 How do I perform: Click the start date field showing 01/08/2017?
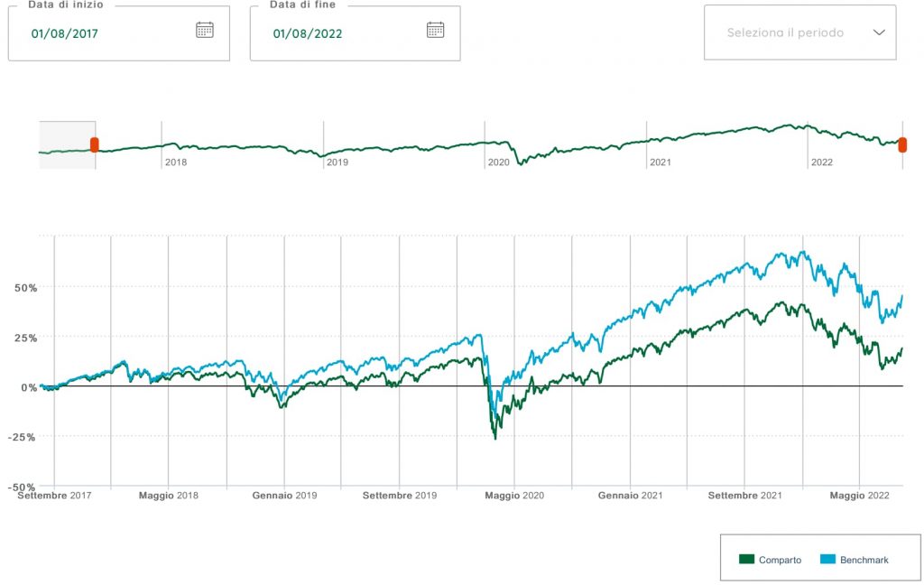65,34
